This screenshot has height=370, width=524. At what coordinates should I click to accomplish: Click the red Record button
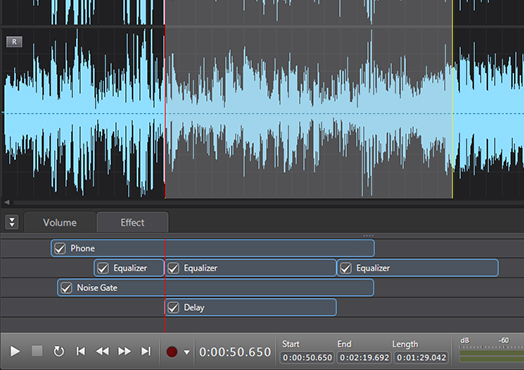tap(172, 352)
